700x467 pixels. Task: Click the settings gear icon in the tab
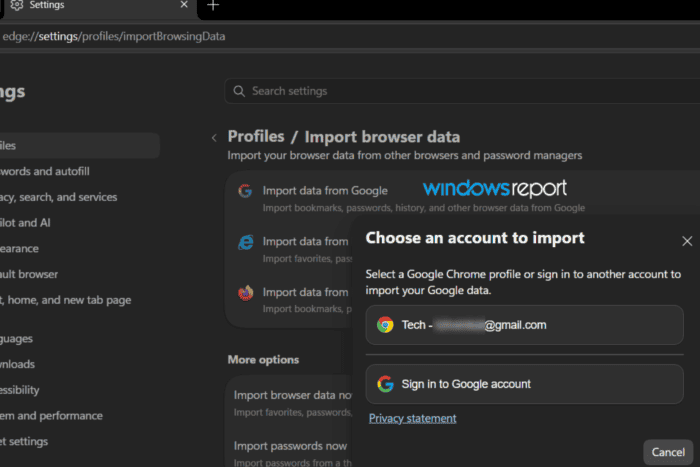click(17, 5)
